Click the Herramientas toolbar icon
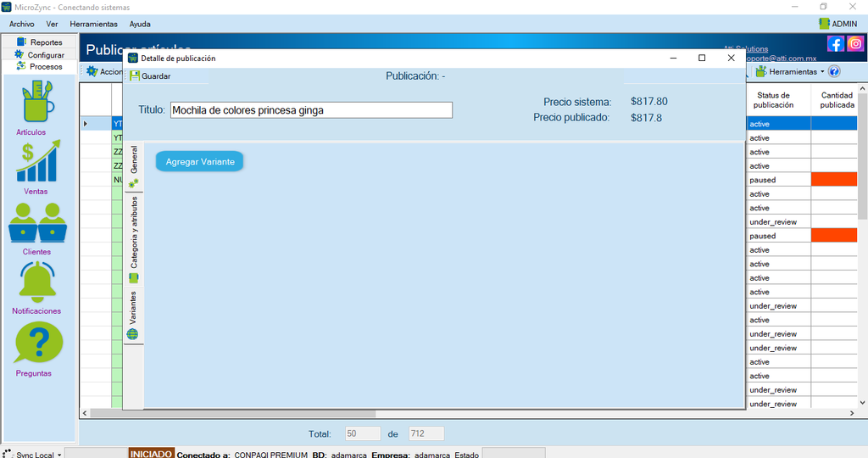 tap(761, 71)
